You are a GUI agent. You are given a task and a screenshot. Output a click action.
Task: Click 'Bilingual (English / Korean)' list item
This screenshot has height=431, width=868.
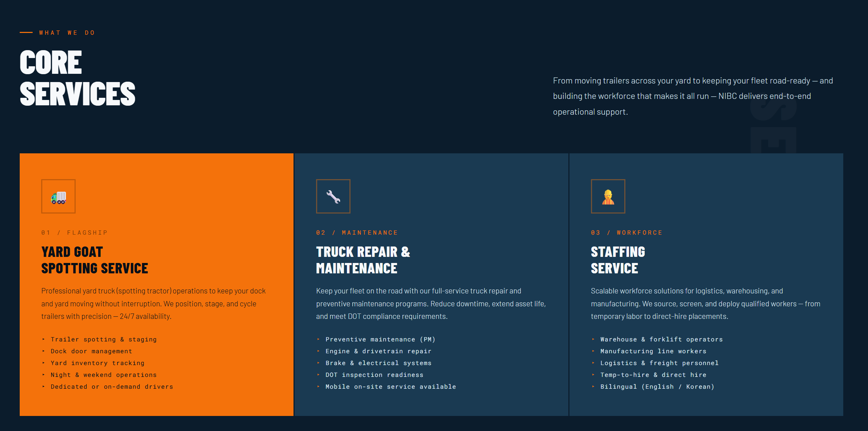click(657, 387)
